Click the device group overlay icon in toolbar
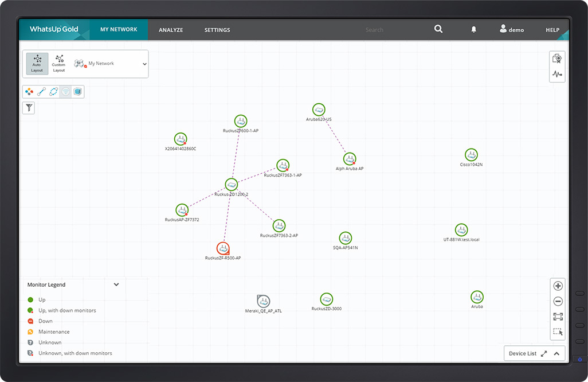 (x=29, y=91)
